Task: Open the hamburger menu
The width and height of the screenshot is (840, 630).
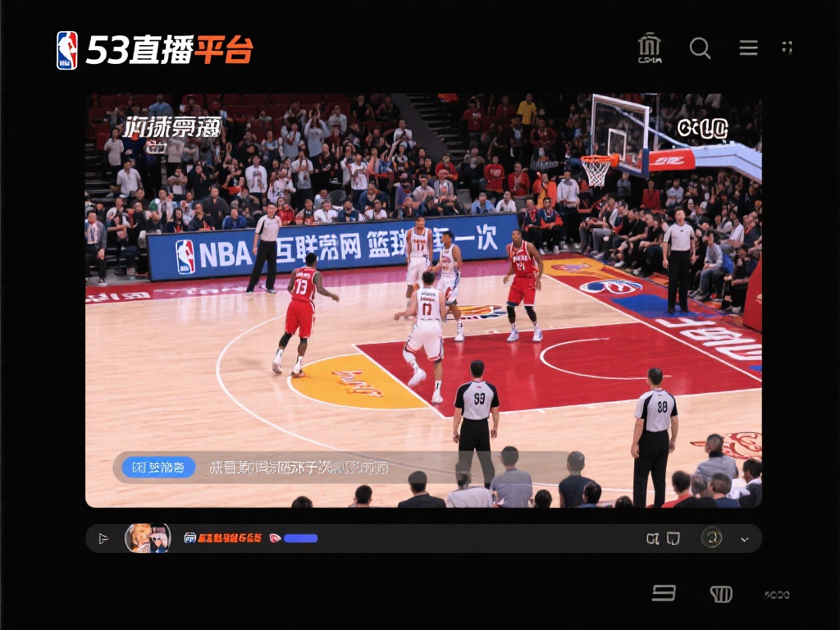Action: [x=748, y=48]
